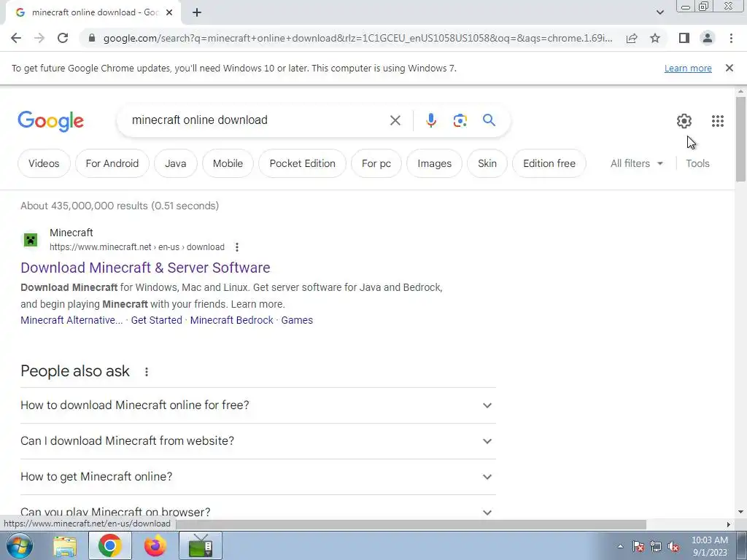Open Download Minecraft & Server Software result
747x560 pixels.
coord(145,268)
